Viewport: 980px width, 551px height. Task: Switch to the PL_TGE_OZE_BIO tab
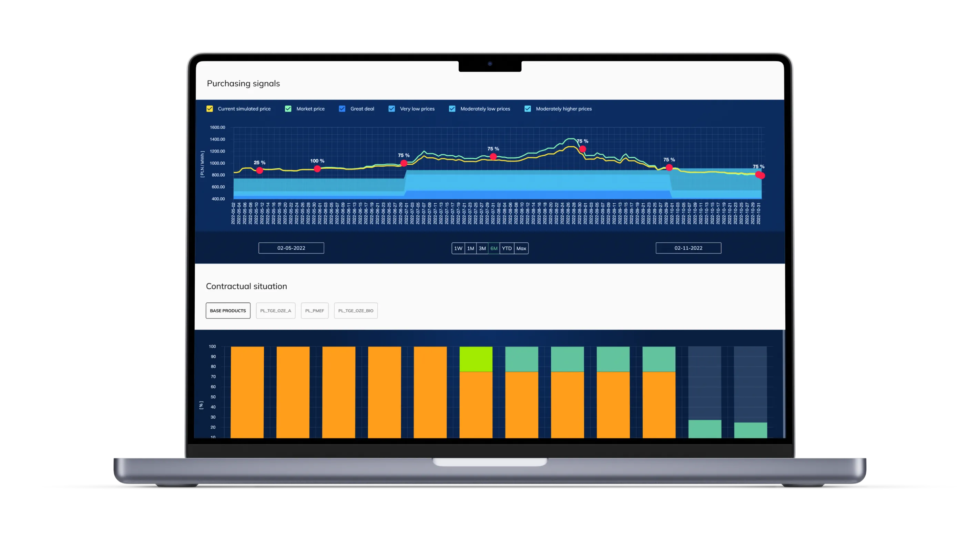pyautogui.click(x=356, y=311)
